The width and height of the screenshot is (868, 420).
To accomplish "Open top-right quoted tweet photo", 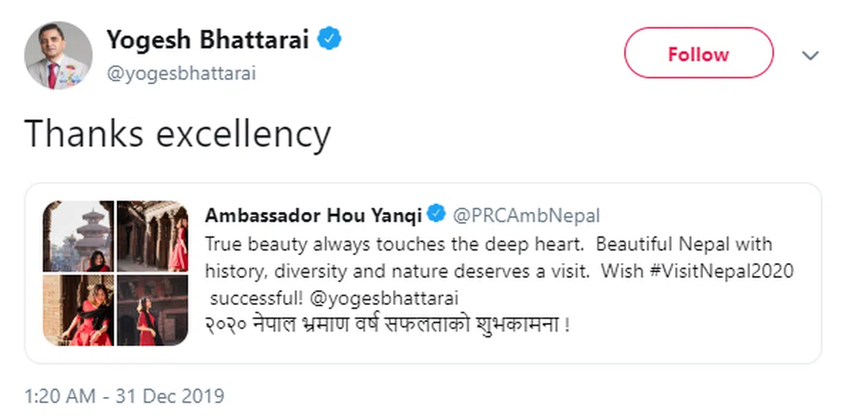I will point(152,236).
